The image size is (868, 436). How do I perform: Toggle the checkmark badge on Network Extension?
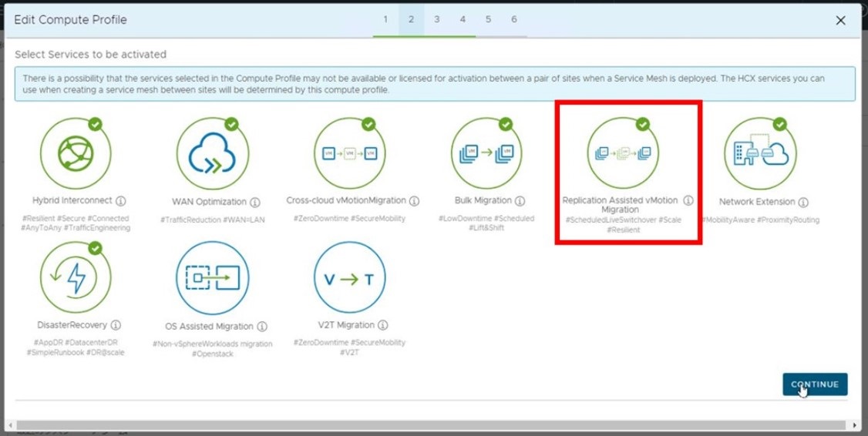tap(779, 124)
